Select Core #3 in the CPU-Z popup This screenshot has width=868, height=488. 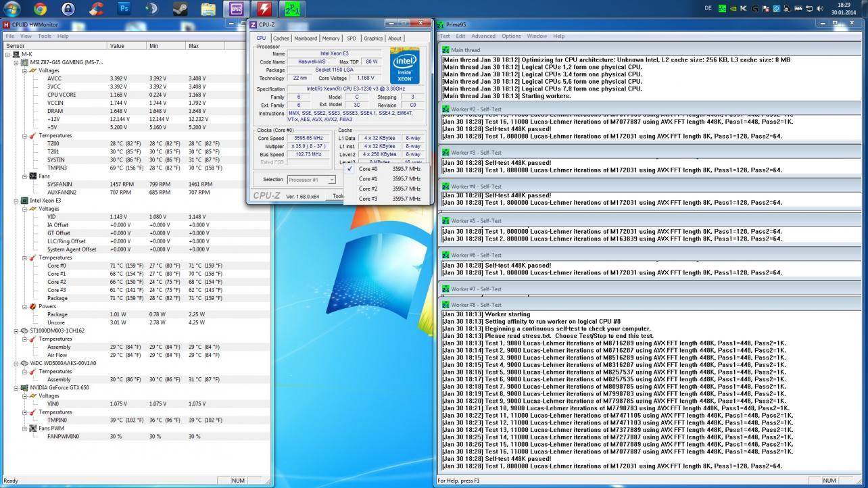[387, 199]
